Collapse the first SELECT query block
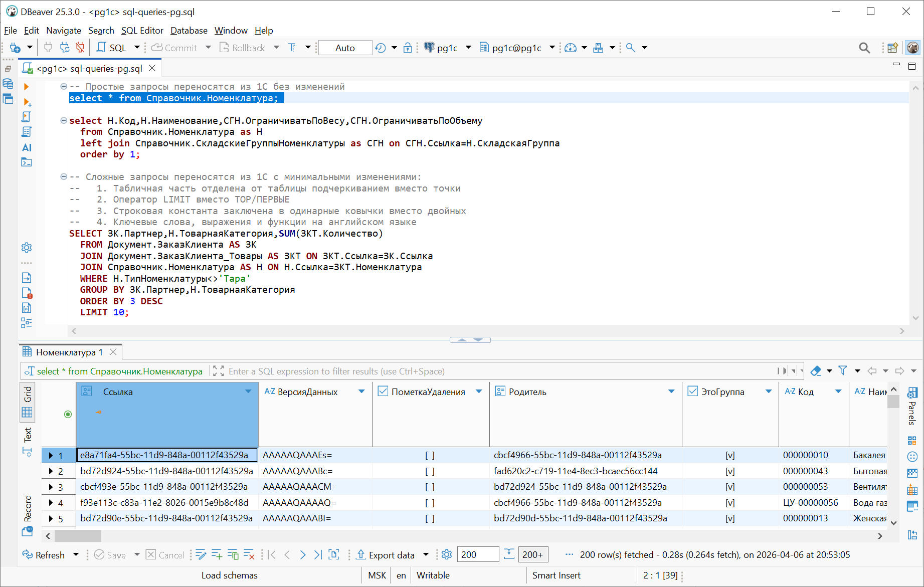Image resolution: width=924 pixels, height=587 pixels. (x=63, y=120)
